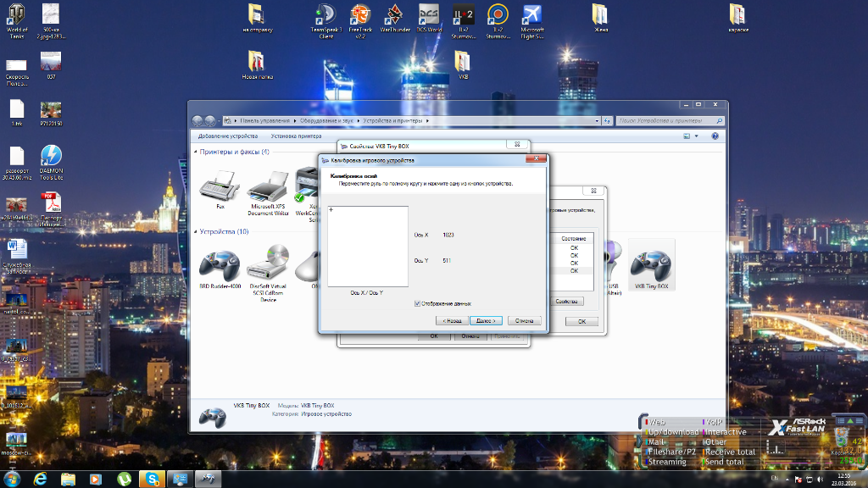
Task: Open the на отправку folder
Action: 257,19
